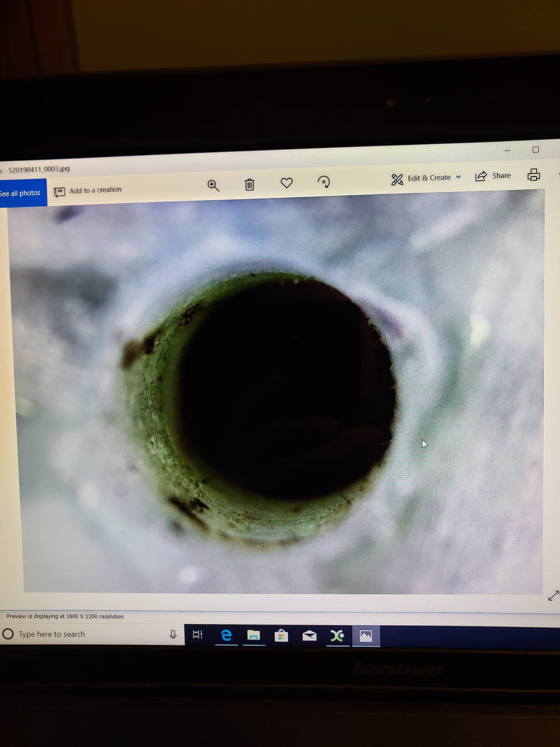Activate the taskbar microphone icon
Screen dimensions: 560x747
pyautogui.click(x=173, y=635)
